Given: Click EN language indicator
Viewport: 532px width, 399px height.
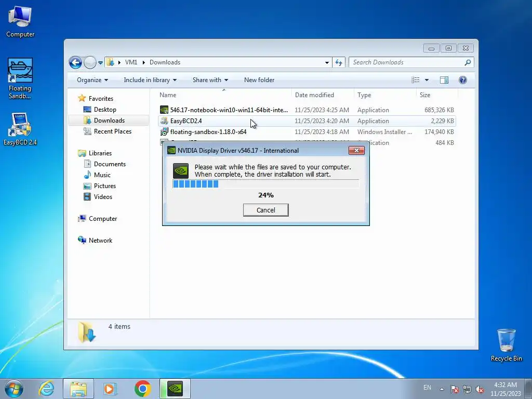Looking at the screenshot, I should point(427,388).
